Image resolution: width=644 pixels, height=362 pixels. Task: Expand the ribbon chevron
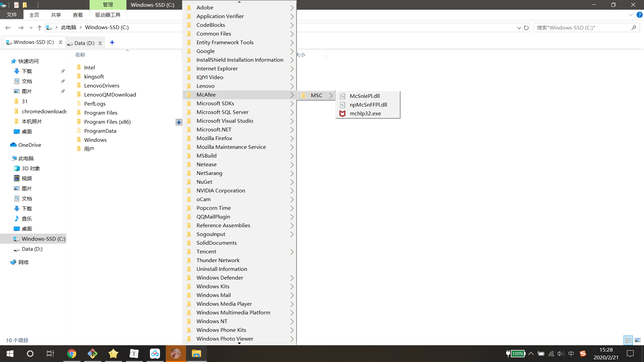coord(631,15)
